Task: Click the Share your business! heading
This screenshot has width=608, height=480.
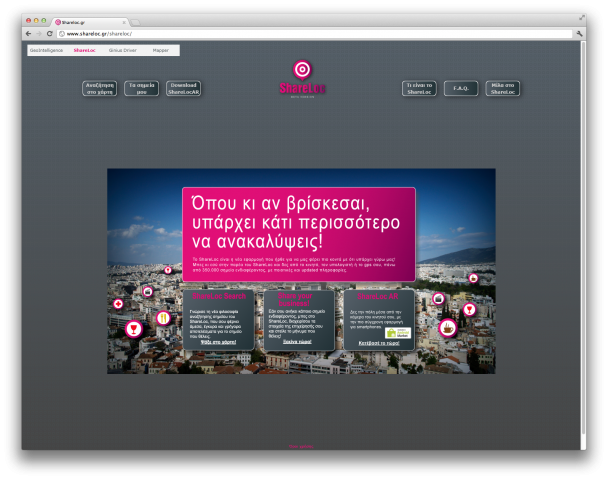Action: [295, 299]
